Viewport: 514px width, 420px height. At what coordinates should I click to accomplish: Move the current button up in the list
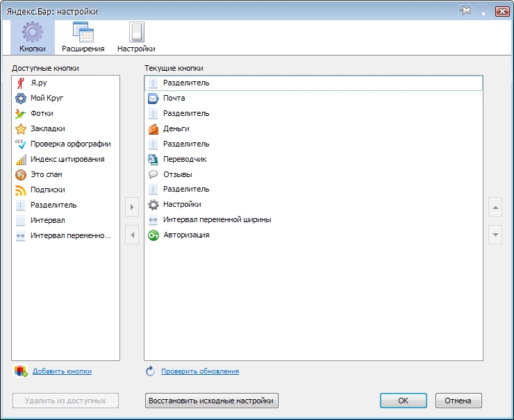coord(495,207)
